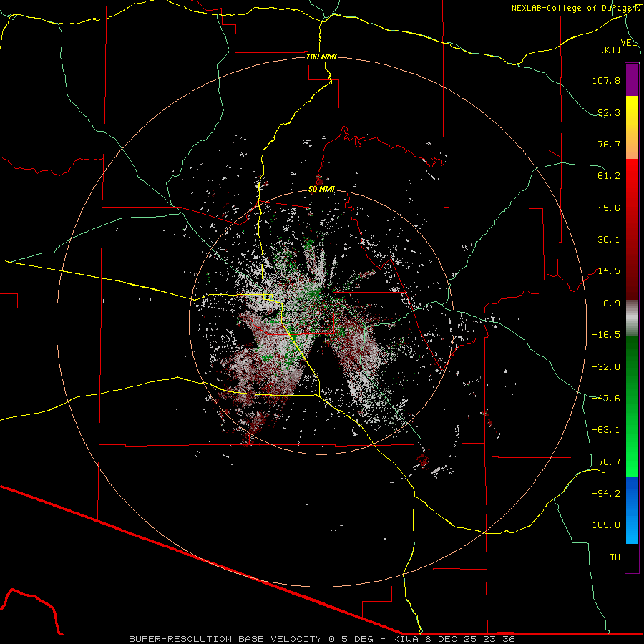Viewport: 644px width, 644px height.
Task: Select the -109.8 value on velocity scale
Action: pos(604,525)
